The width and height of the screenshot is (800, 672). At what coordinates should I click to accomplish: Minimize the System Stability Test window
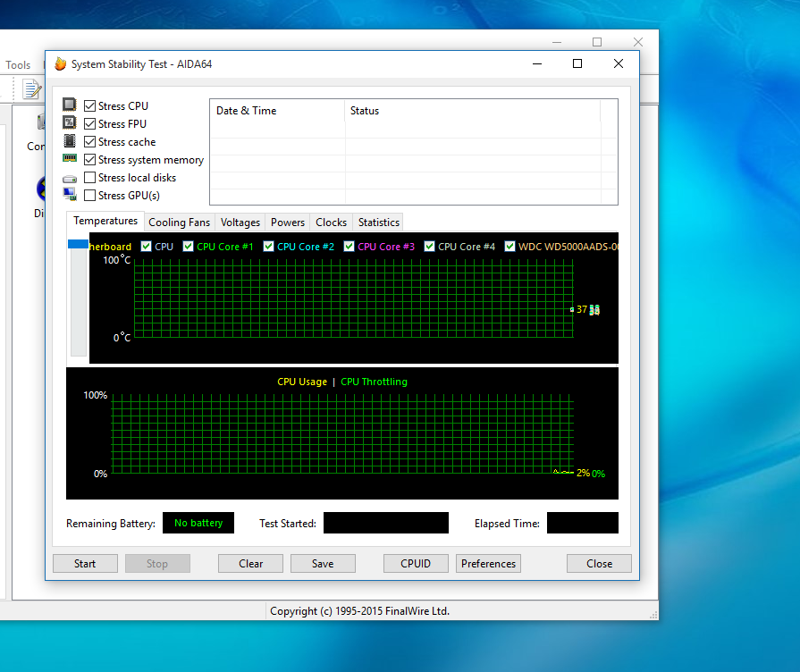[x=537, y=63]
